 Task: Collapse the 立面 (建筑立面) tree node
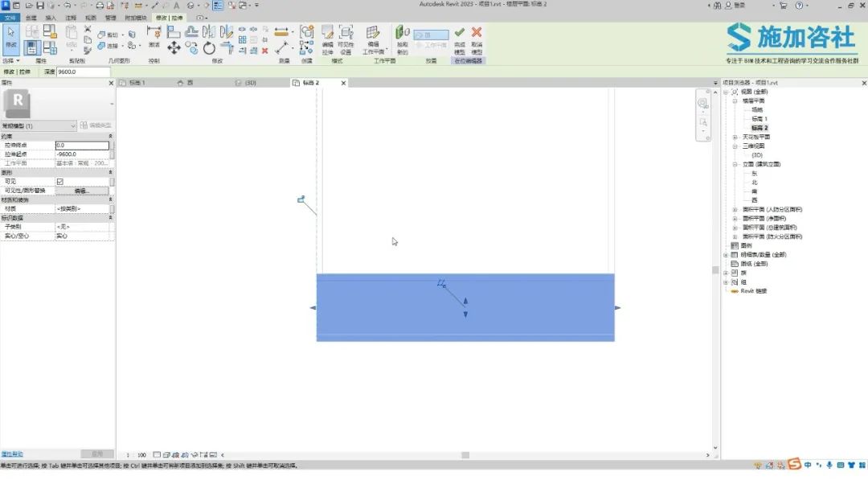[735, 164]
